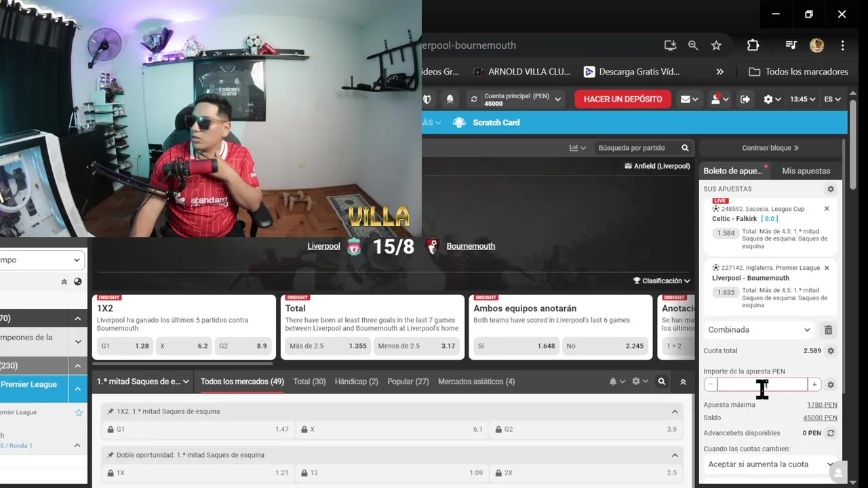Viewport: 868px width, 488px height.
Task: Open the Liverpool team link
Action: tap(323, 246)
